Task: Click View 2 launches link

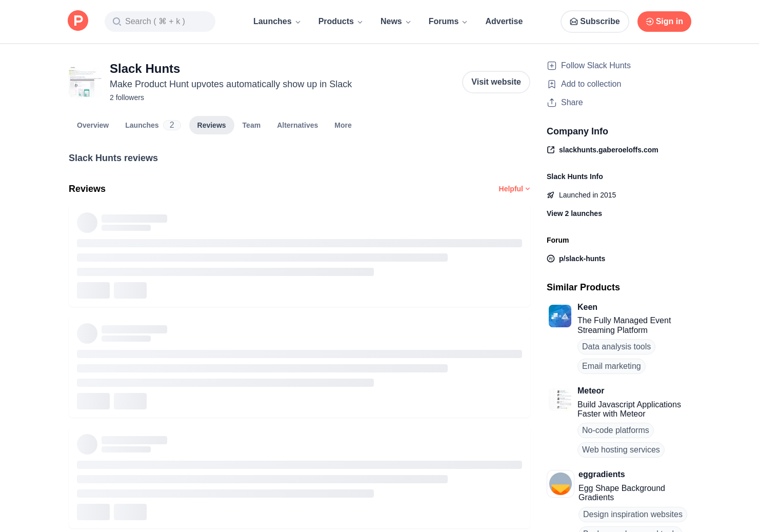Action: tap(574, 213)
